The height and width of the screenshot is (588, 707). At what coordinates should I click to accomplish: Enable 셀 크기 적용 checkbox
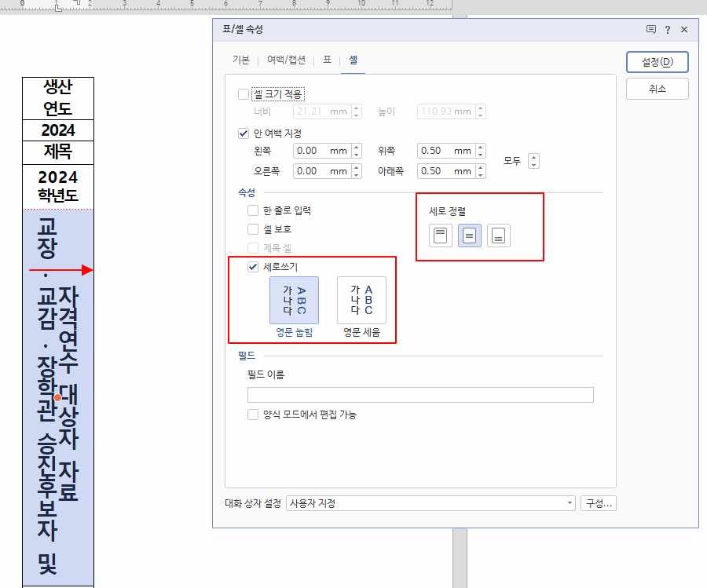[x=244, y=94]
